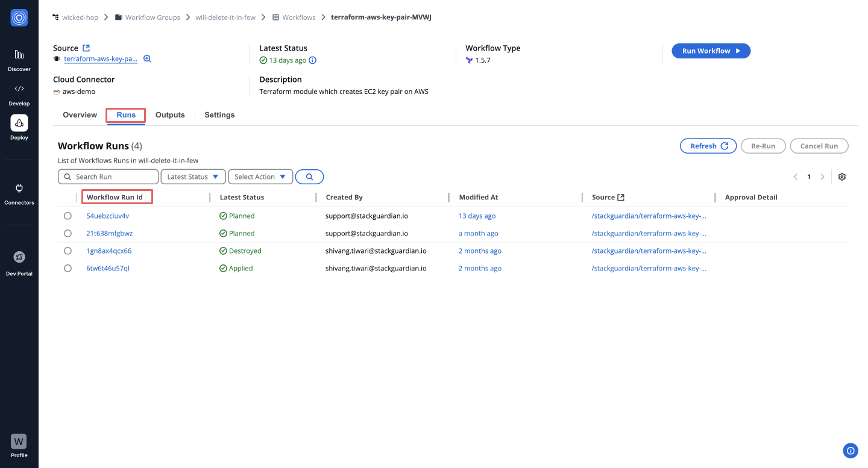Open the Latest Status filter dropdown
Screen dimensions: 868x468
click(x=193, y=177)
